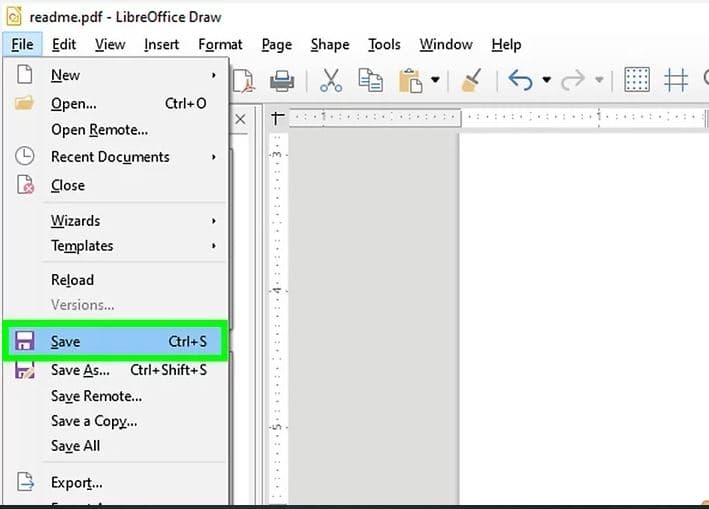Choose Export... from File menu

click(115, 483)
